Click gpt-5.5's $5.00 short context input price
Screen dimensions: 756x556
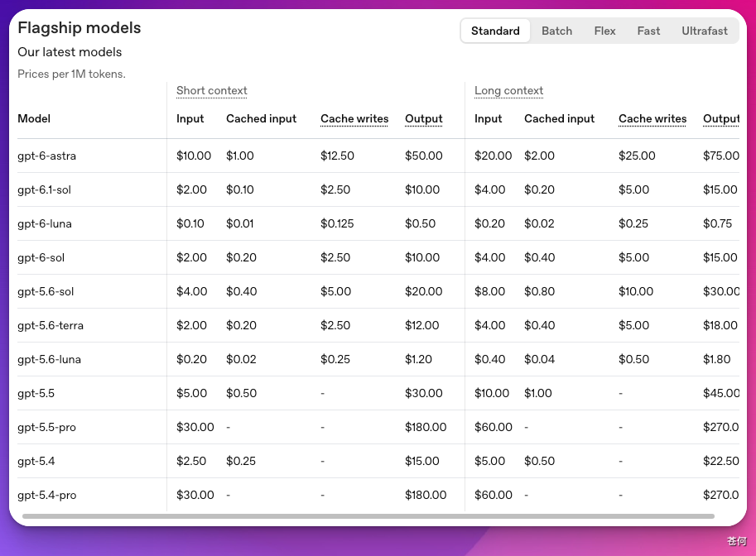tap(191, 393)
